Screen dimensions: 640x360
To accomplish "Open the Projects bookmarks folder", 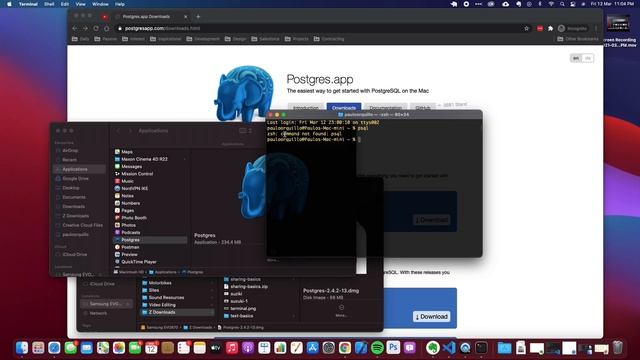I will [297, 39].
